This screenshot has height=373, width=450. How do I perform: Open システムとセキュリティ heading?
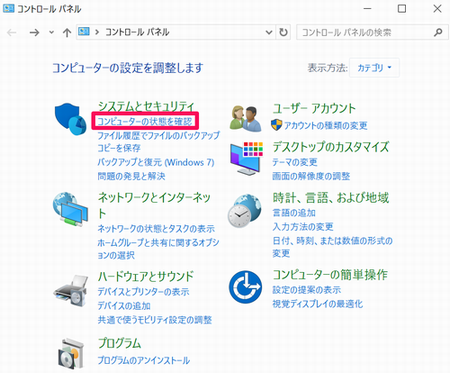(146, 107)
